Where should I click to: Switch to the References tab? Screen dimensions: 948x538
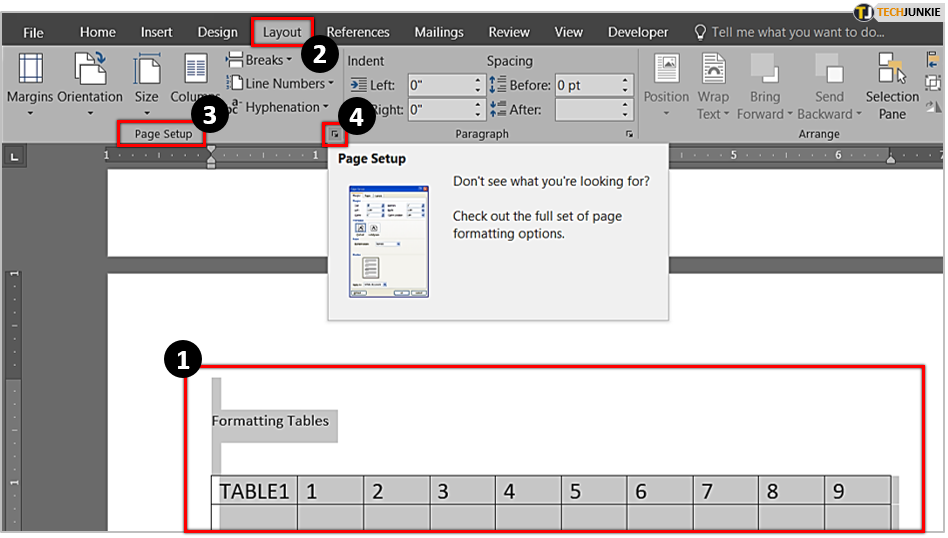point(358,32)
